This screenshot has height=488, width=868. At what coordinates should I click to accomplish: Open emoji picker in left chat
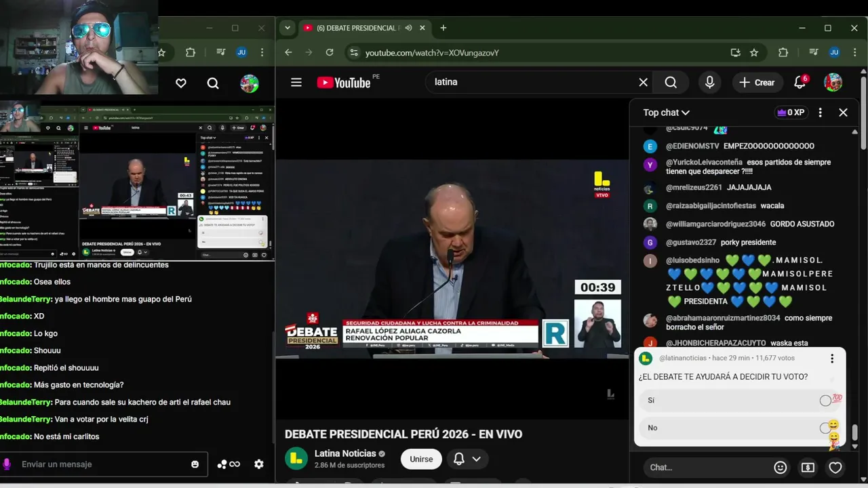(195, 464)
